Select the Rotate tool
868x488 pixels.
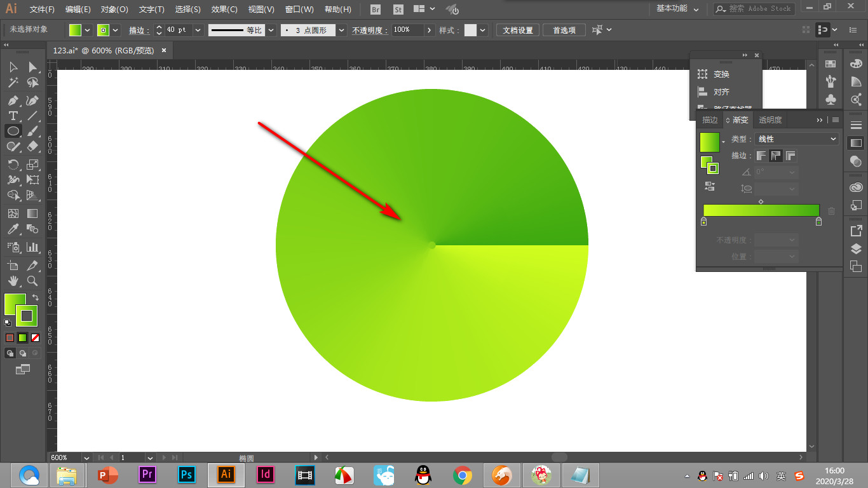coord(13,164)
